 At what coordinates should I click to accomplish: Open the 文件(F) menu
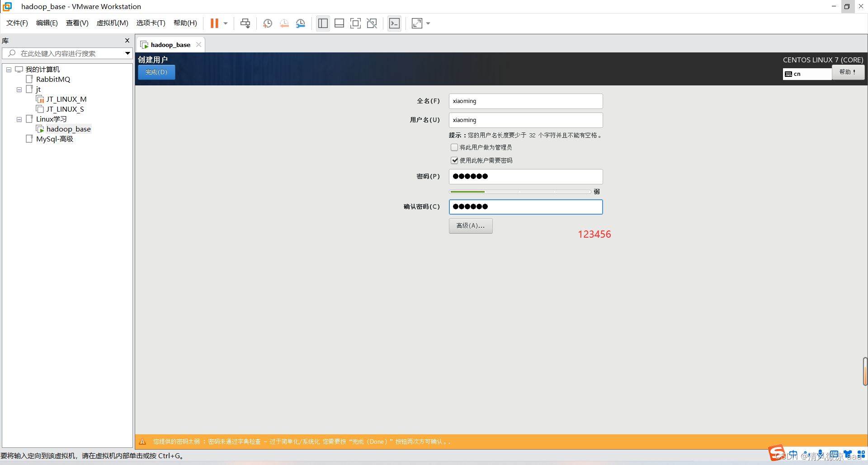click(17, 23)
